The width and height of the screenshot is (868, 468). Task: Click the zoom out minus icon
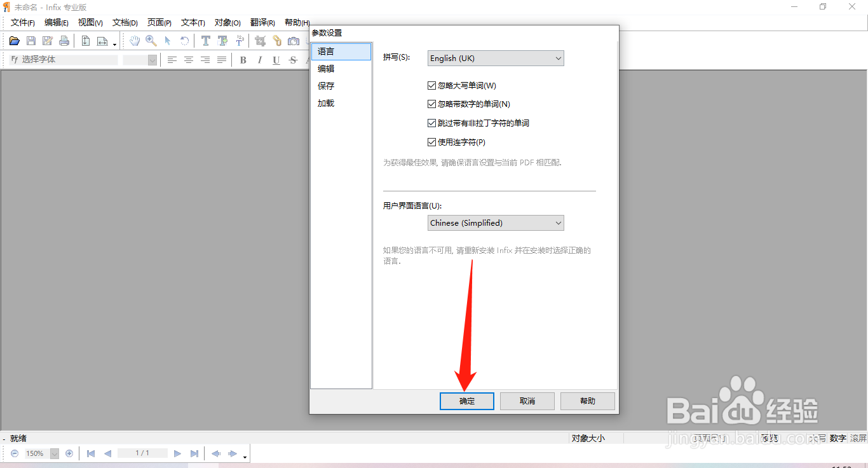(x=15, y=453)
